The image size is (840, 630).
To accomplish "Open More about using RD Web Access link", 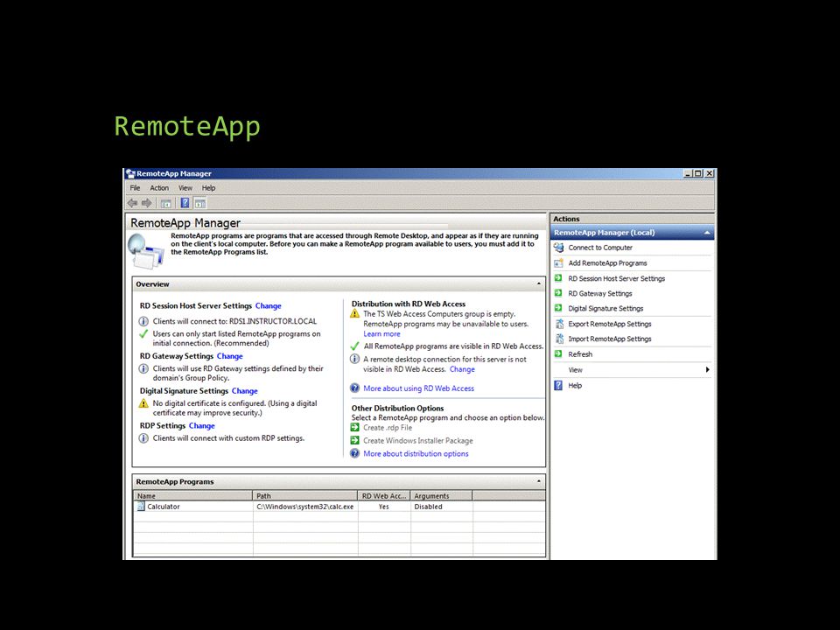I will click(x=418, y=388).
